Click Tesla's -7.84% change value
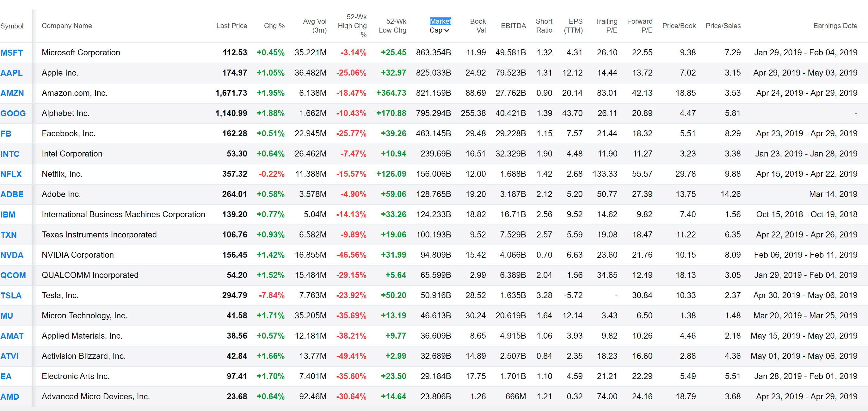Viewport: 868px width, 411px height. click(x=272, y=295)
